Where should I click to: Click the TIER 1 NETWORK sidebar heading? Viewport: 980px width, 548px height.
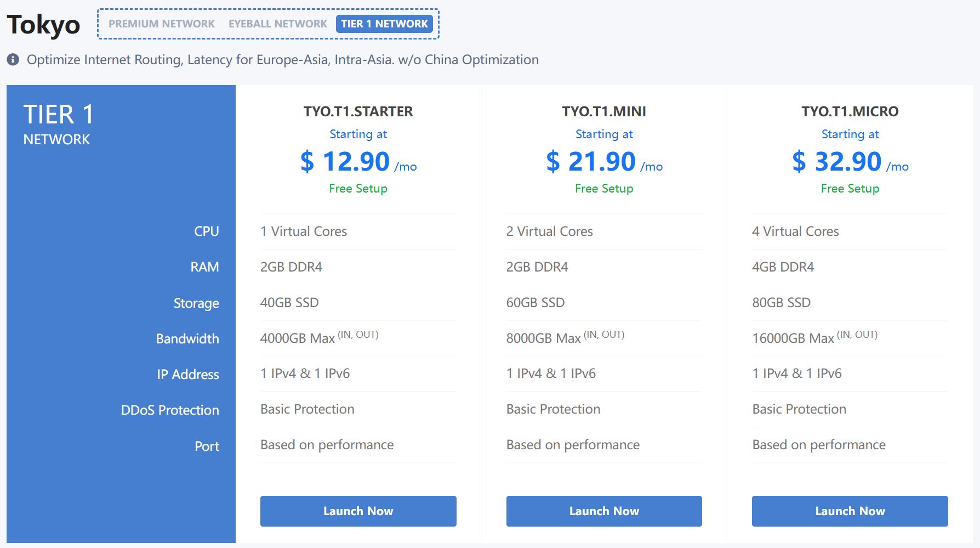pos(59,125)
